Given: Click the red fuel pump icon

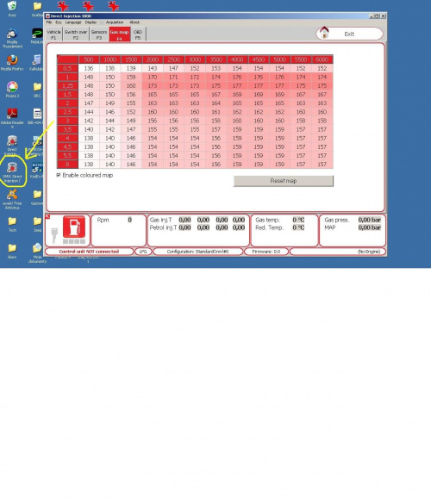Looking at the screenshot, I should point(74,227).
